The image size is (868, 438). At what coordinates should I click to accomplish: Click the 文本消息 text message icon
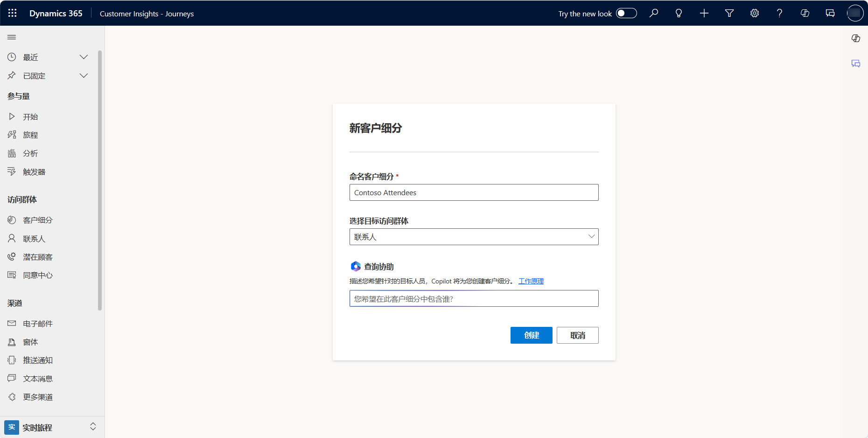pos(12,378)
